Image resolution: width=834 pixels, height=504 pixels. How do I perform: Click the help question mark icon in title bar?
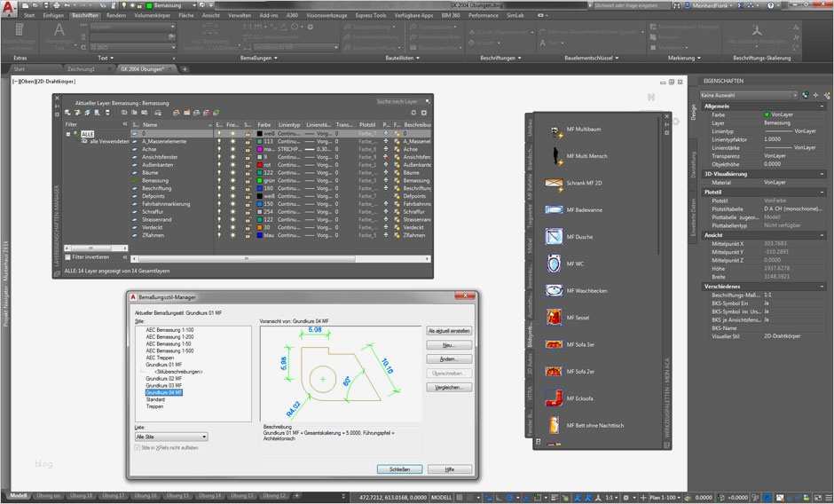(x=771, y=5)
